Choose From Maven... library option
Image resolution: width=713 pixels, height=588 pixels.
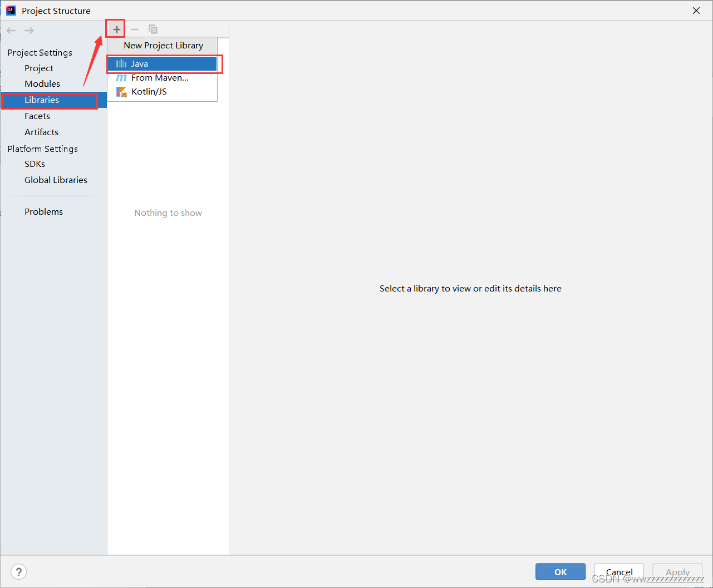pos(162,77)
